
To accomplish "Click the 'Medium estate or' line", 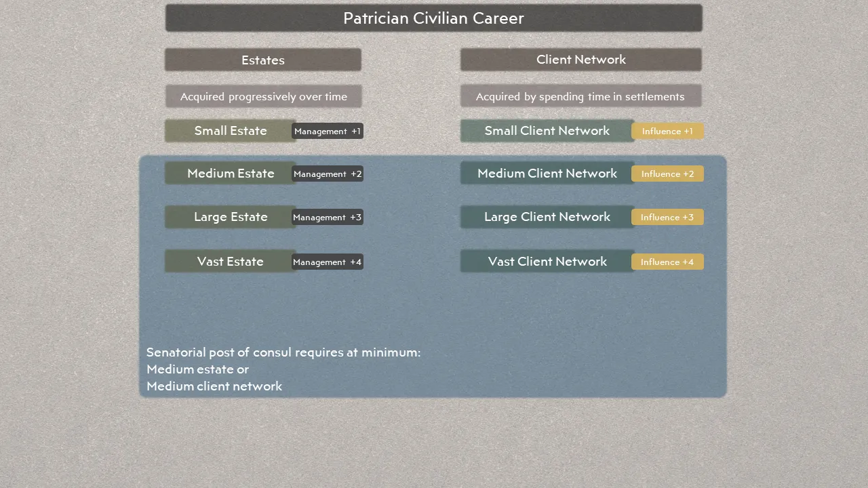I will click(x=197, y=369).
